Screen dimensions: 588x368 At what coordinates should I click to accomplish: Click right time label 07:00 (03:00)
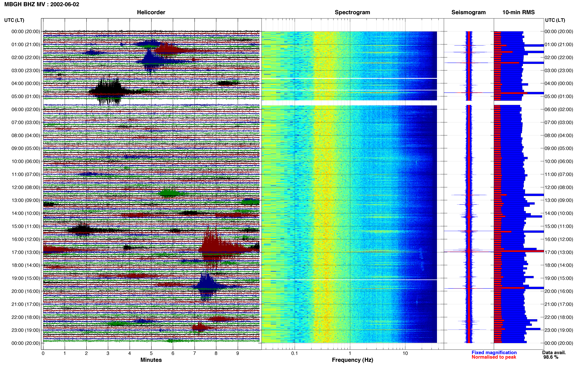pos(559,122)
